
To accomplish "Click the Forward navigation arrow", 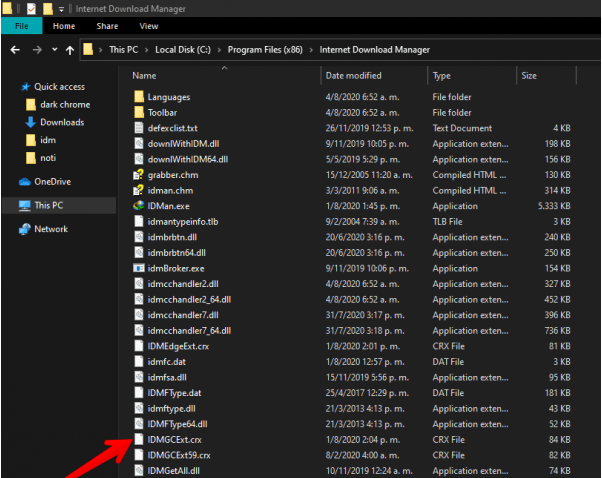I will 37,50.
